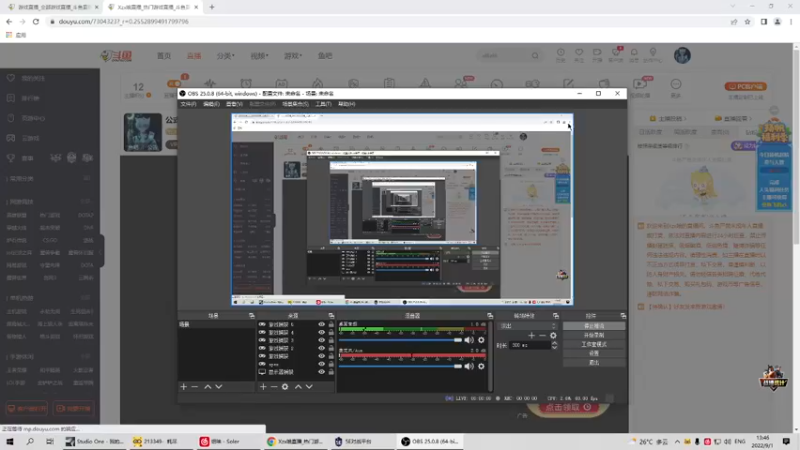
Task: Click the search magnifier icon in the Douyu header
Action: [x=535, y=56]
